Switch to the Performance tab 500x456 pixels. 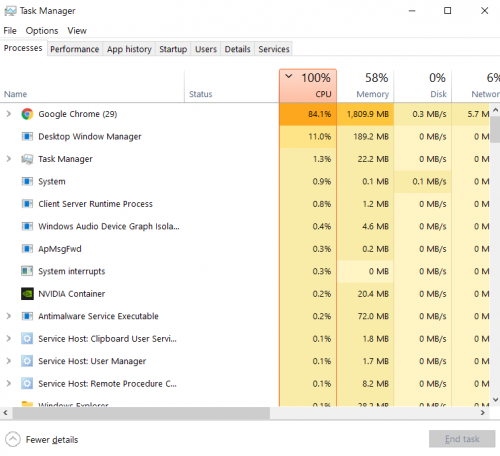(75, 49)
